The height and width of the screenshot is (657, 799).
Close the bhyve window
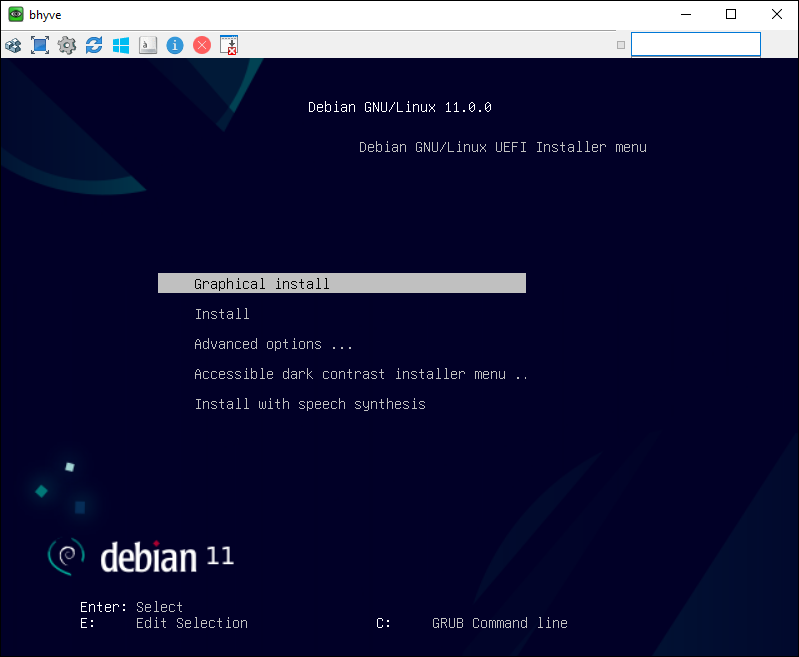click(x=777, y=14)
